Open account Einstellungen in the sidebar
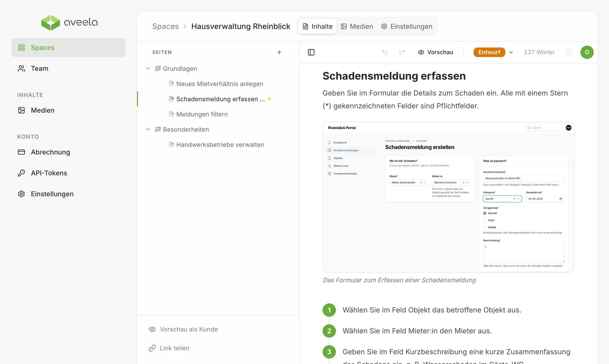The width and height of the screenshot is (609, 364). (x=68, y=194)
